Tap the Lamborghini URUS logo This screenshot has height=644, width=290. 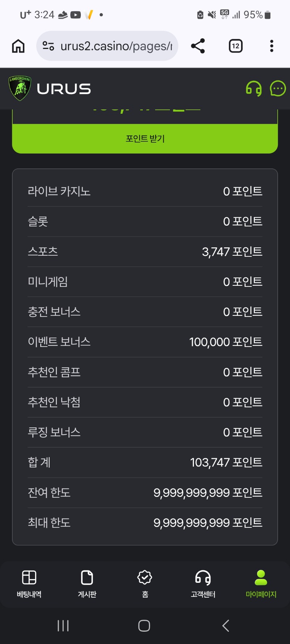50,88
